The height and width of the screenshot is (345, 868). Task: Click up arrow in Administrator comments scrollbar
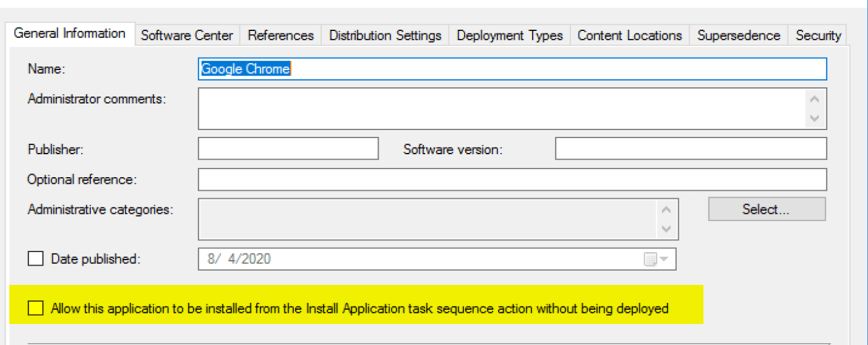[815, 99]
